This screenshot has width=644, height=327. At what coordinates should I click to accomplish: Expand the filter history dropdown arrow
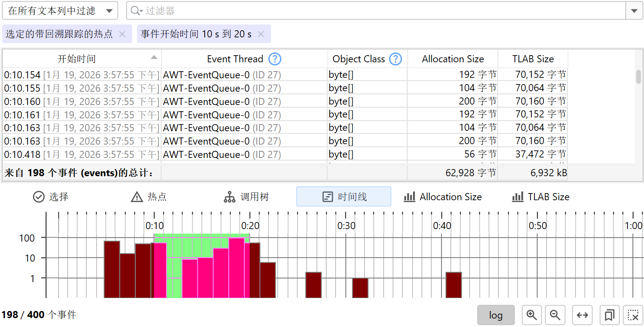click(x=634, y=11)
